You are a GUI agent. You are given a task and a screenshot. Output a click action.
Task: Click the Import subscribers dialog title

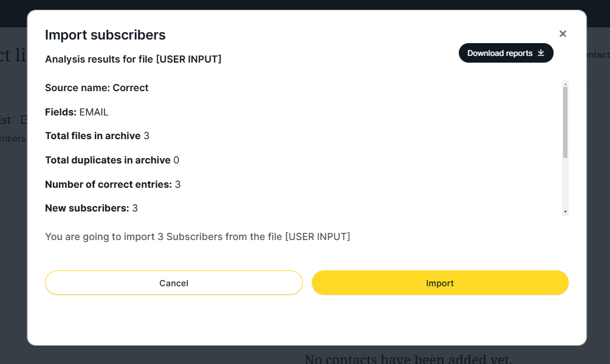[x=105, y=35]
